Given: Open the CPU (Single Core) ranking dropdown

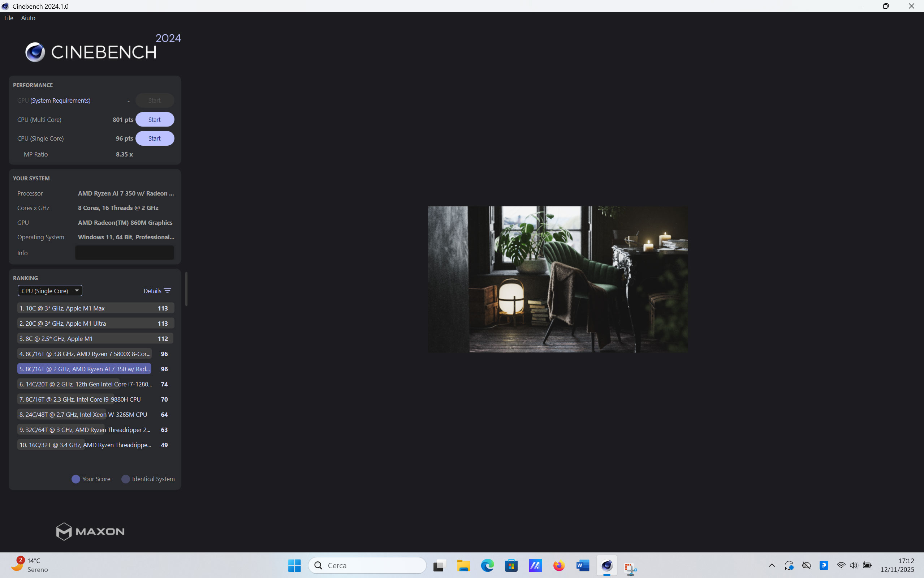Looking at the screenshot, I should click(50, 291).
